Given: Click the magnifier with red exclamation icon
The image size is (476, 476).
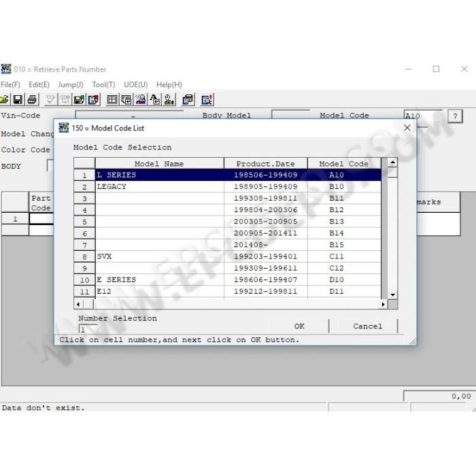Looking at the screenshot, I should tap(207, 99).
